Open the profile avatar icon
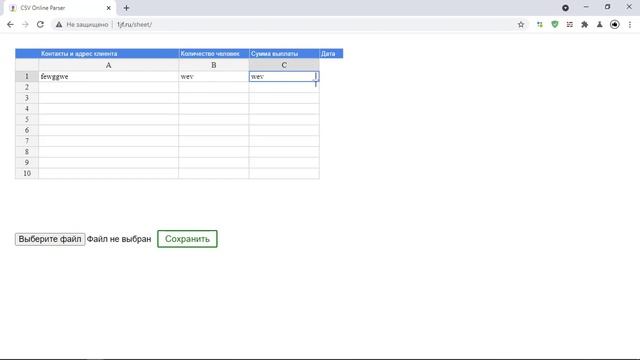 coord(615,24)
